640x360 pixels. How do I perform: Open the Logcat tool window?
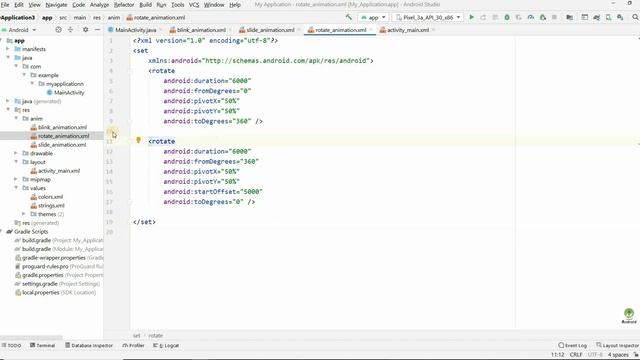[x=166, y=345]
